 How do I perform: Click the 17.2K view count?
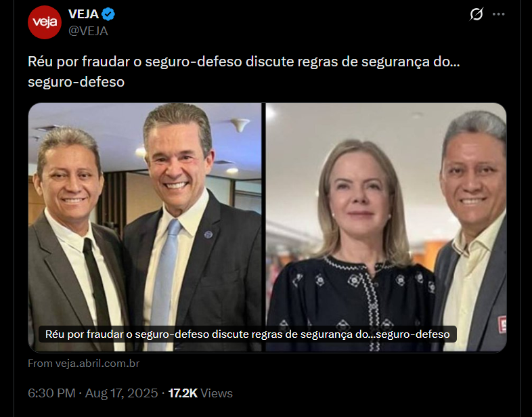[183, 393]
